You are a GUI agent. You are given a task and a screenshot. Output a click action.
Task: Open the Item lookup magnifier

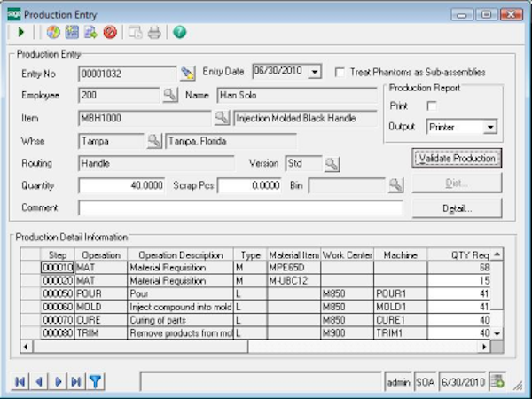coord(222,118)
